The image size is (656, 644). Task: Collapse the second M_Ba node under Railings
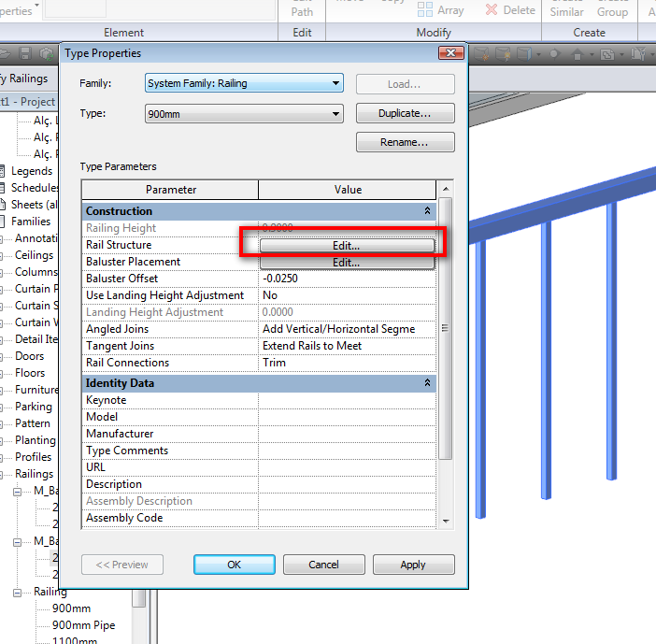[17, 542]
